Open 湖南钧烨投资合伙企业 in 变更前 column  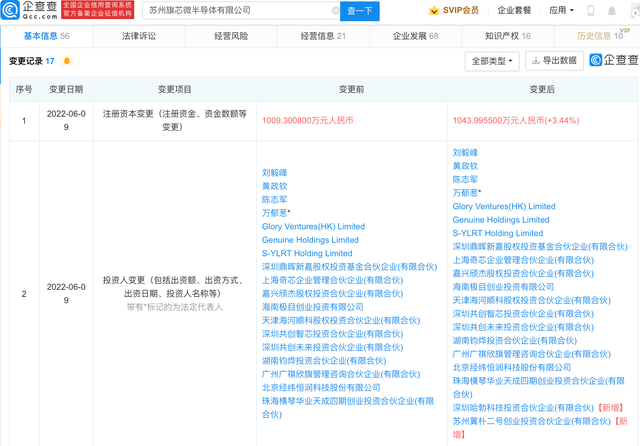pos(324,361)
